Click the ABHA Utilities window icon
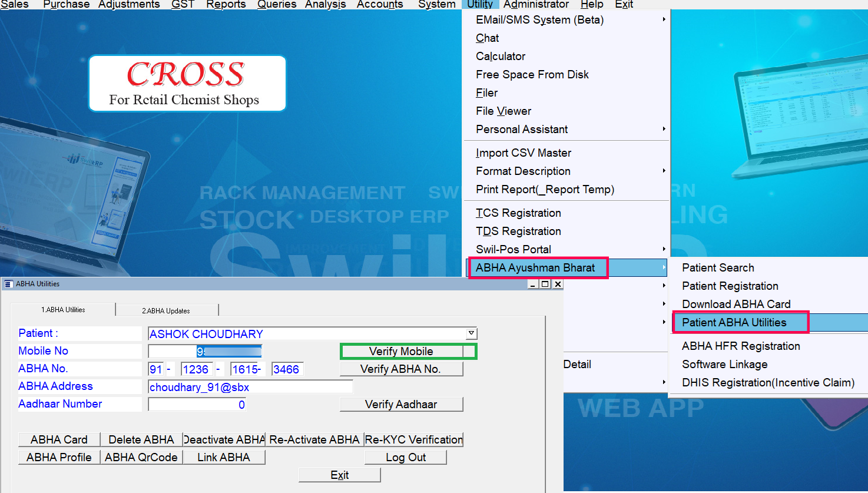Viewport: 868px width, 493px height. [x=8, y=284]
